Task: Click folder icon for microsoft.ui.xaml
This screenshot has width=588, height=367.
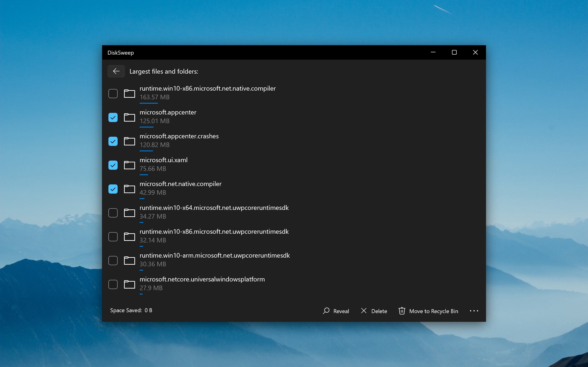Action: click(x=129, y=165)
